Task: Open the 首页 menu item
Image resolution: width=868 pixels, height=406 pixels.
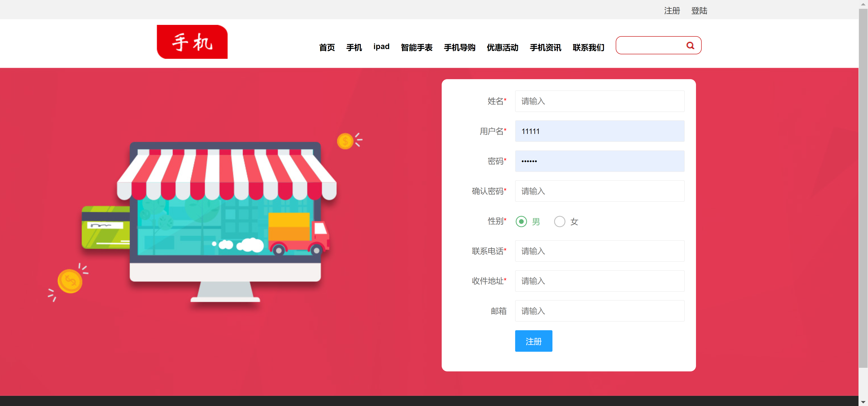Action: point(327,47)
